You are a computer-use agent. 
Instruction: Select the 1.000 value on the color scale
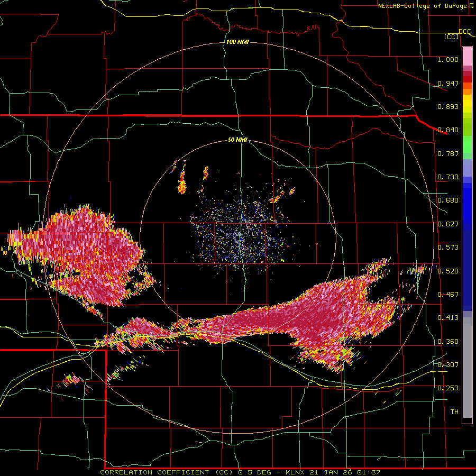point(448,59)
